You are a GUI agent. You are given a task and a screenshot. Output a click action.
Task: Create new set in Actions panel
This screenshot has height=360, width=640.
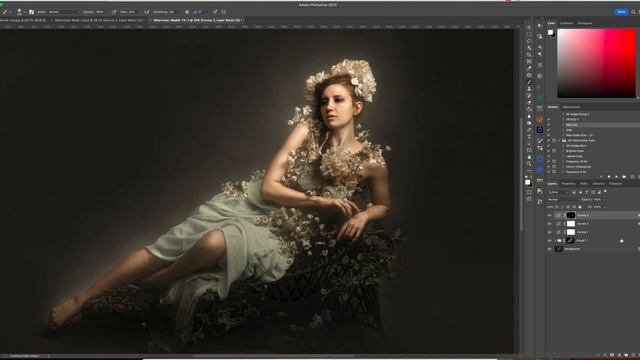tap(624, 177)
